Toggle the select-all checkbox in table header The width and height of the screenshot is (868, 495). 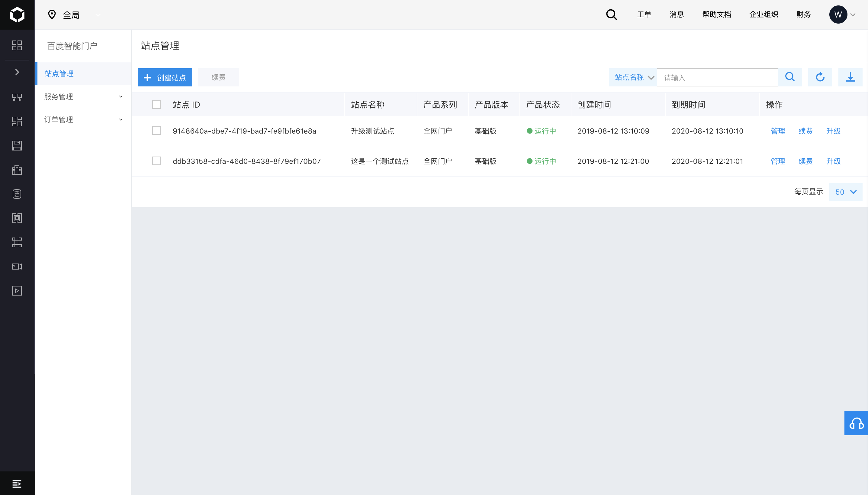[156, 104]
